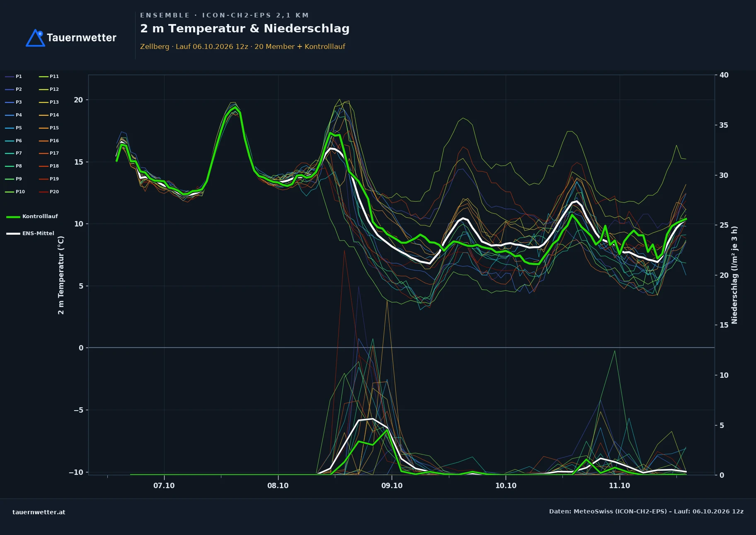Click the '2 m Temperatur (°C)' axis title
Image resolution: width=756 pixels, height=535 pixels.
(x=61, y=275)
